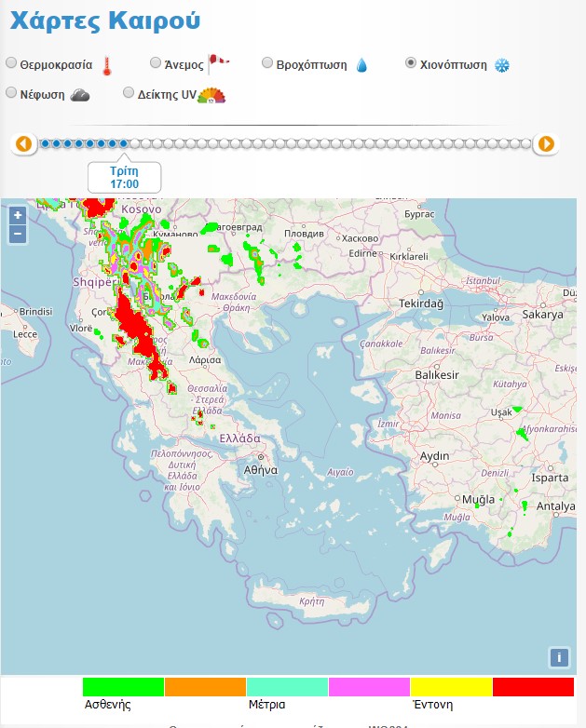Click the Αιγαίο sea label
This screenshot has width=586, height=728.
[x=340, y=472]
